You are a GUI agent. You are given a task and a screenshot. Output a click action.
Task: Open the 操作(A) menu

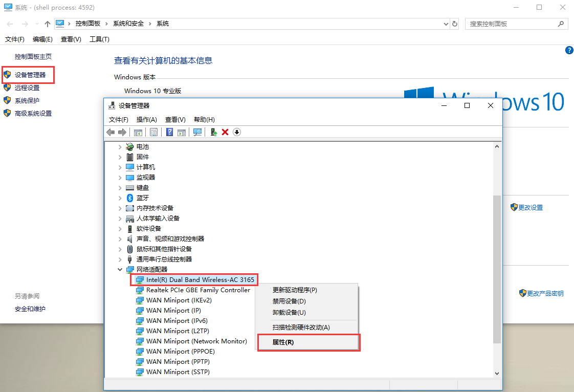(x=147, y=120)
